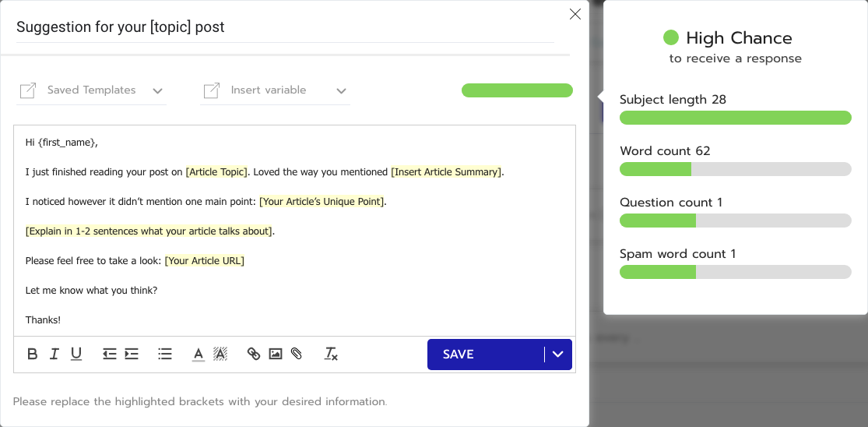Insert a hyperlink with the chain icon
The width and height of the screenshot is (868, 427).
click(254, 354)
